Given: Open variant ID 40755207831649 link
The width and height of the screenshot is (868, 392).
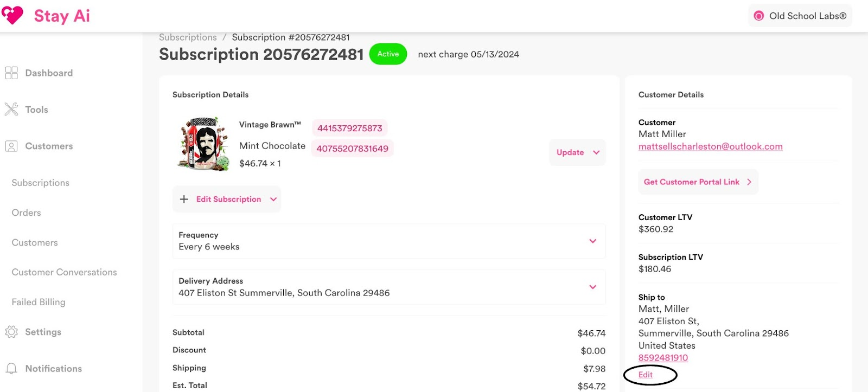Looking at the screenshot, I should [353, 149].
